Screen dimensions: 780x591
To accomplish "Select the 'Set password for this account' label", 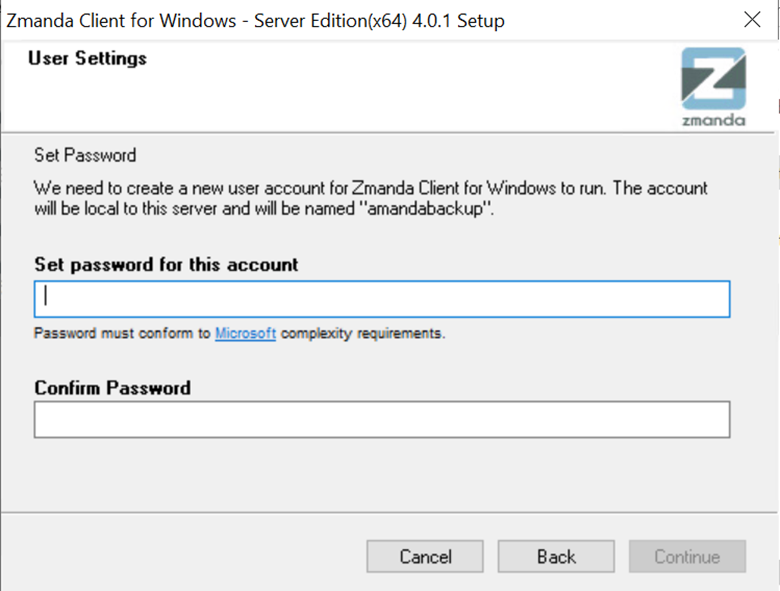I will (x=166, y=265).
